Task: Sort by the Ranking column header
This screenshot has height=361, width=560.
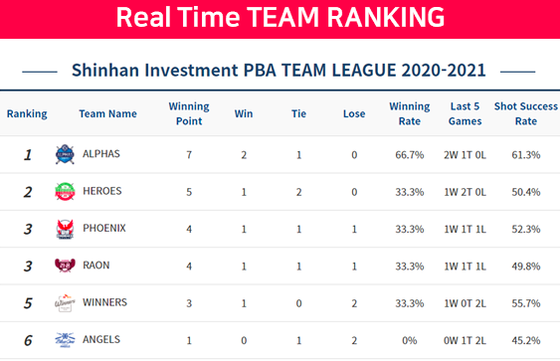Action: click(x=27, y=114)
